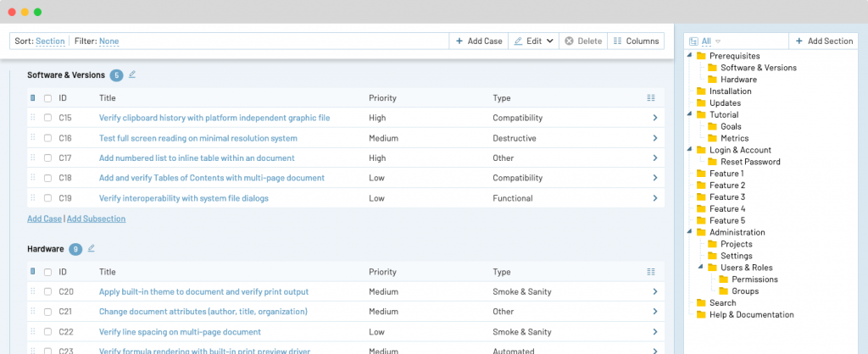Collapse the Administration tree node

pos(689,232)
